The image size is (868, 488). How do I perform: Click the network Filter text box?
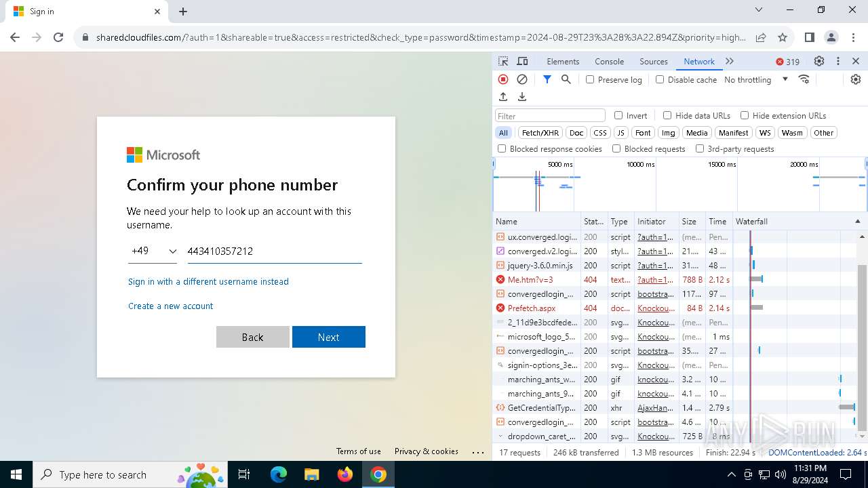coord(550,115)
